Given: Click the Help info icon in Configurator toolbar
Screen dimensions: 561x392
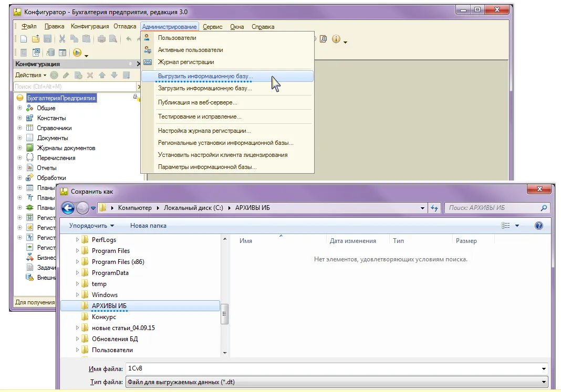Looking at the screenshot, I should (336, 39).
